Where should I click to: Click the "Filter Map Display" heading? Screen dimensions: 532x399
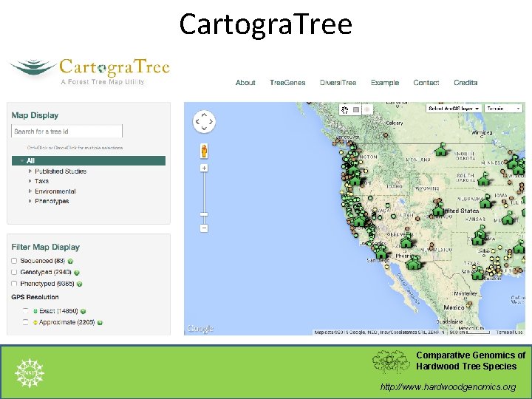pos(46,247)
